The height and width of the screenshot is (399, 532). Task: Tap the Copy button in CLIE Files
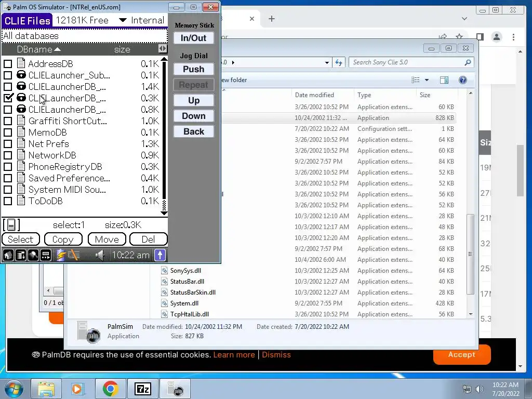63,239
